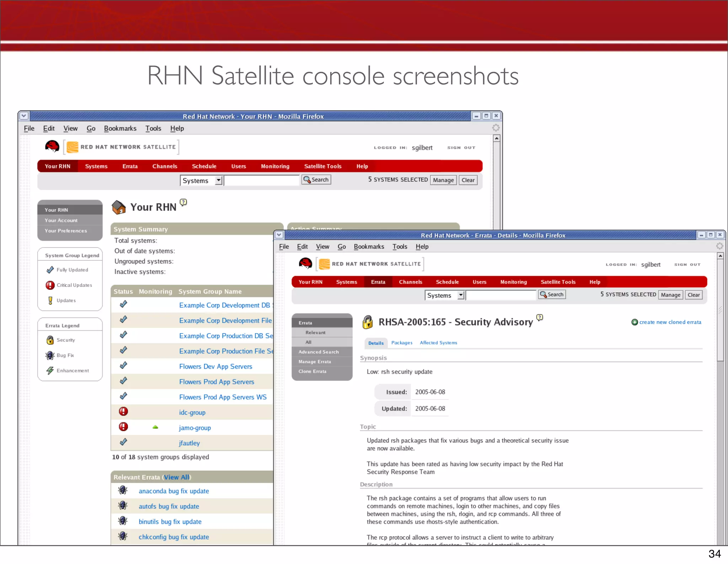Click the Red Hat logo in Your RHN window
Screen dimensions: 728x564
[x=52, y=146]
